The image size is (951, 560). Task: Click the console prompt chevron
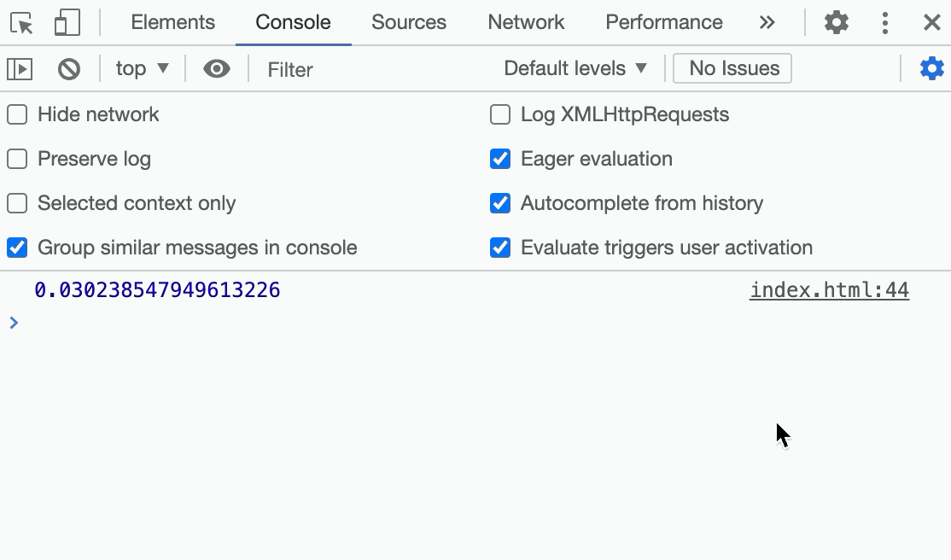(14, 323)
